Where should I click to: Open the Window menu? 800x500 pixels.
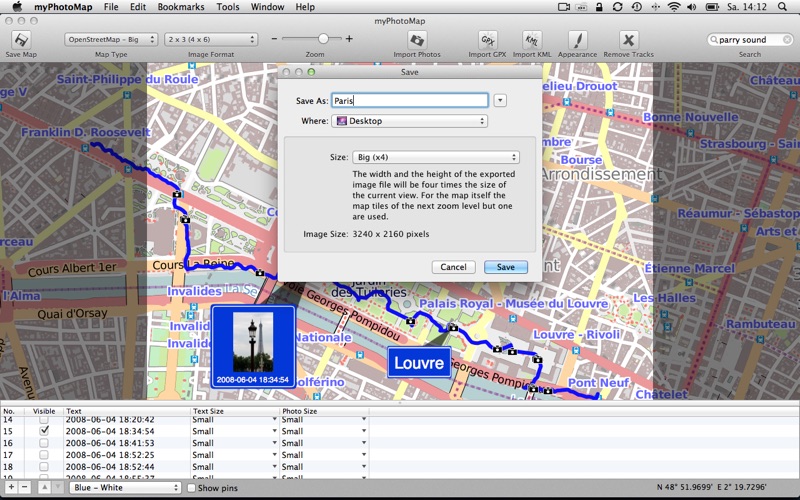pos(267,7)
